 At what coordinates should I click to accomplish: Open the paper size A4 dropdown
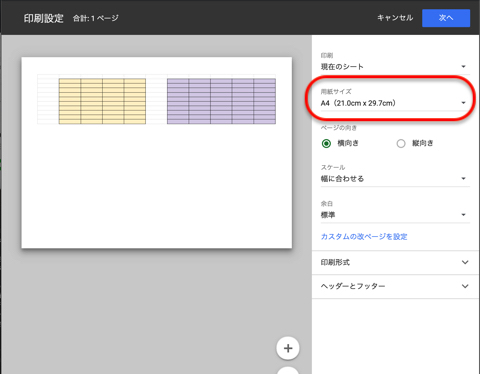click(395, 103)
